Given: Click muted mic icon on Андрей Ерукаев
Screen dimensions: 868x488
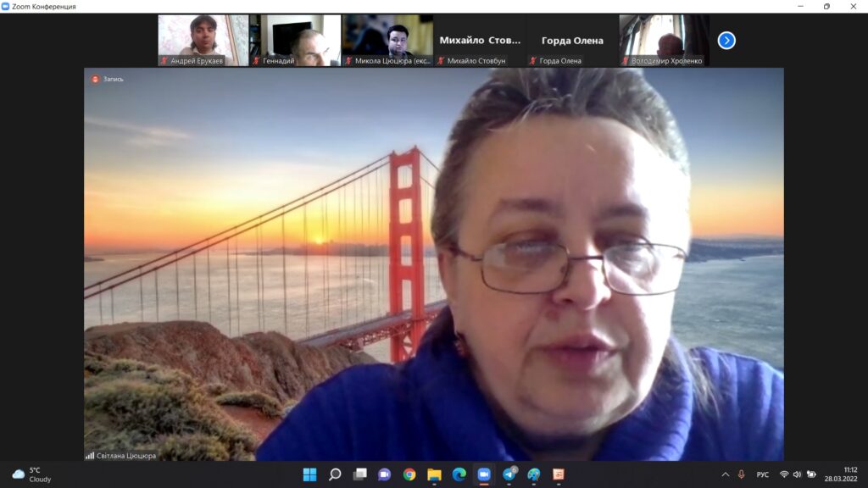Looking at the screenshot, I should (x=164, y=61).
